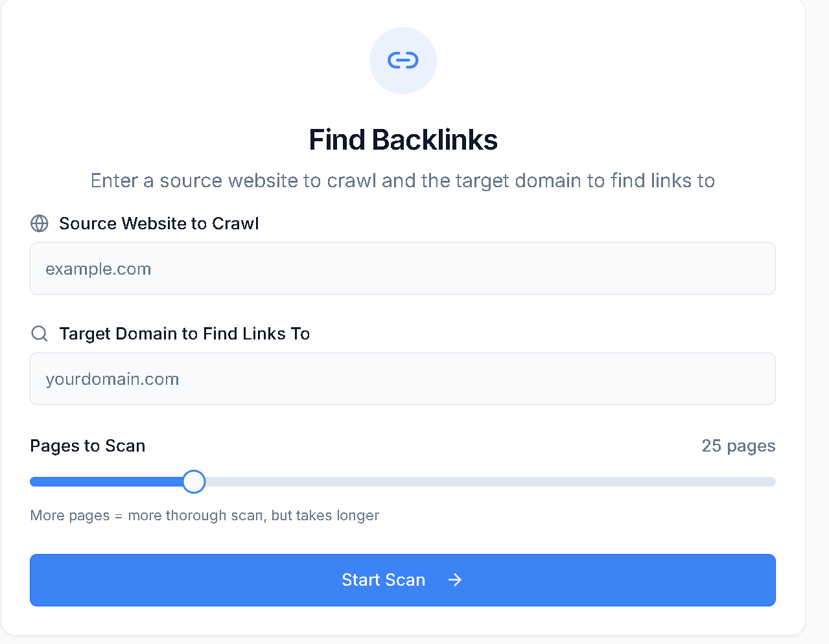Click the Target Domain to Find Links To label
Screen dimensions: 829x644
click(x=185, y=334)
